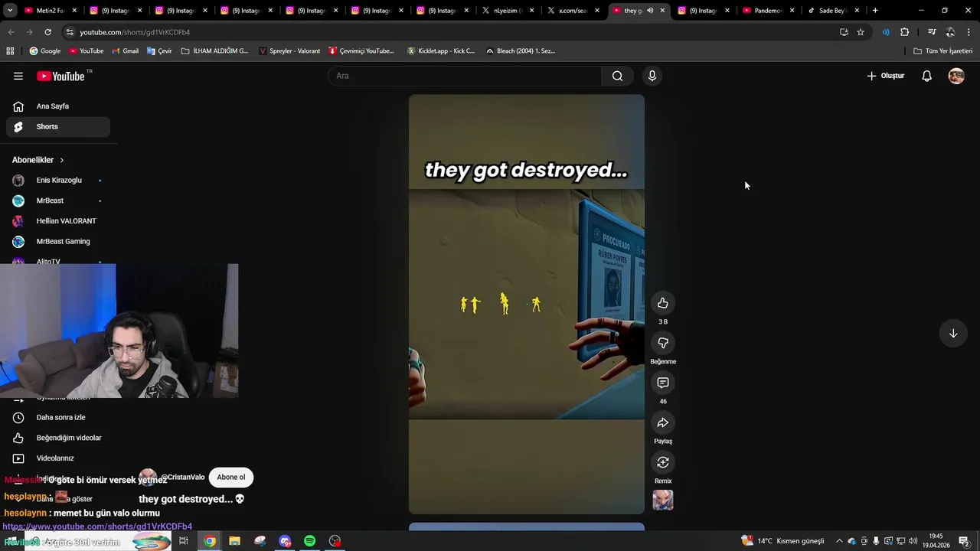Click the YouTube logo
Viewport: 980px width, 551px height.
[x=61, y=76]
